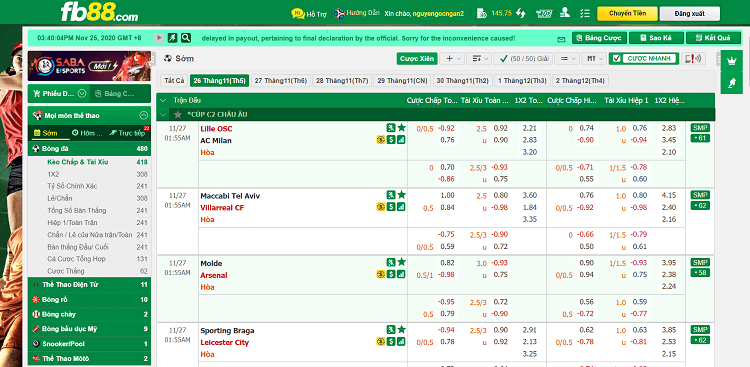This screenshot has width=750, height=367.
Task: Click the announcement play arrow icon
Action: point(159,38)
